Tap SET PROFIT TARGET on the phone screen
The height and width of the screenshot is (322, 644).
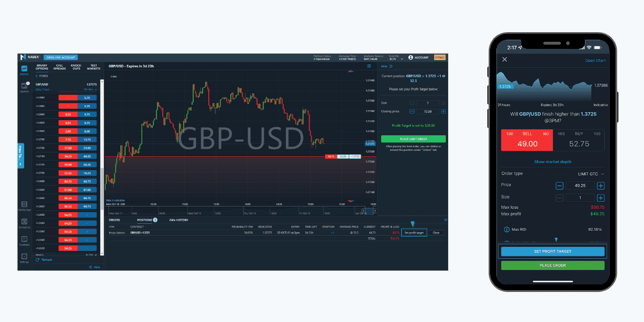[553, 251]
